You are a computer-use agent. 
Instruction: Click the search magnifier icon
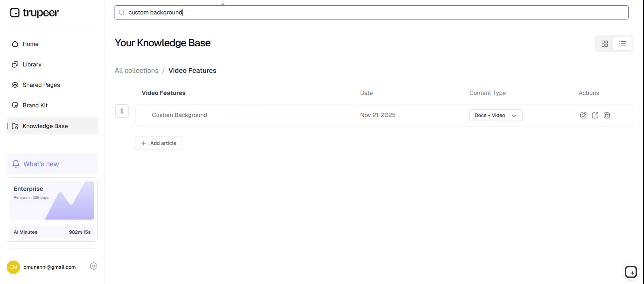point(122,12)
